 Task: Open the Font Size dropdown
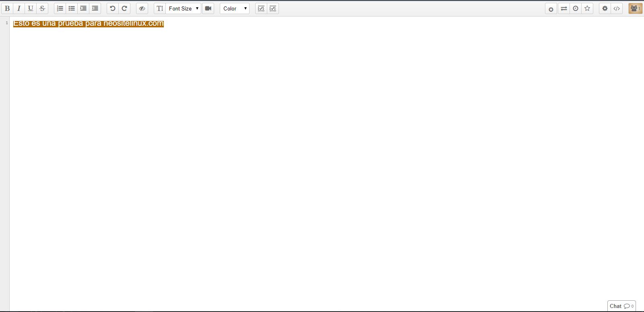pos(183,8)
